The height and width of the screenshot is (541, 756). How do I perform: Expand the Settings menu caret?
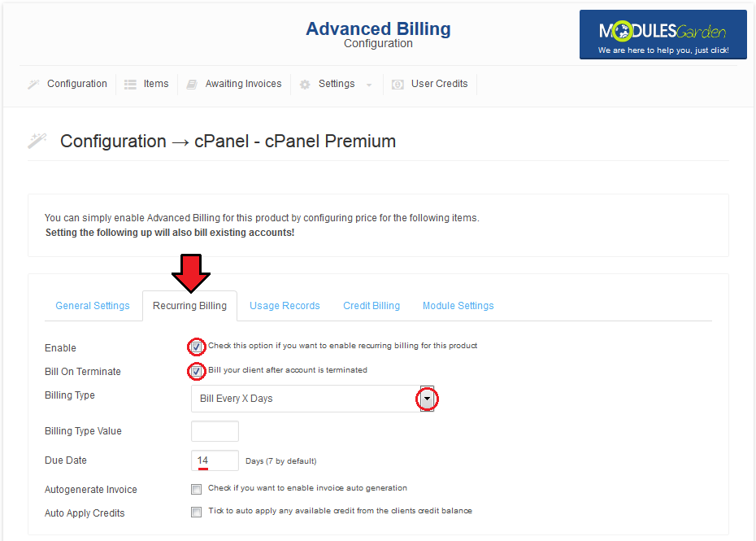click(369, 85)
